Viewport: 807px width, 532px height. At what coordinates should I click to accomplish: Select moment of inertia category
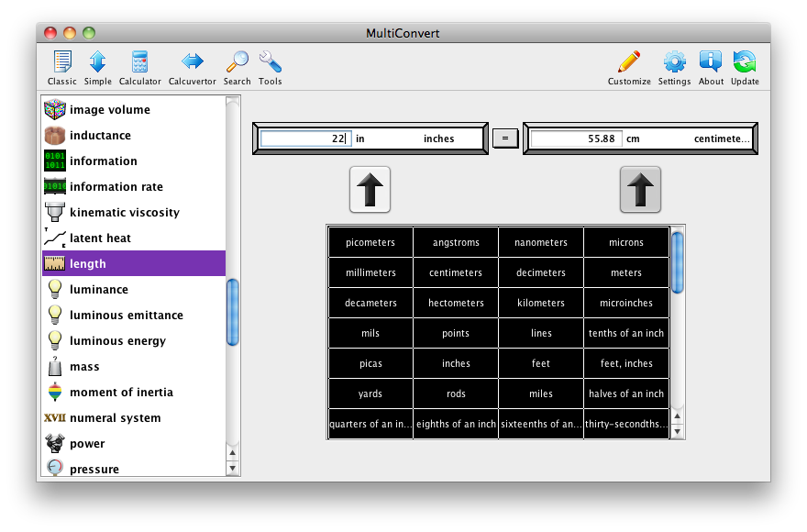[x=134, y=393]
